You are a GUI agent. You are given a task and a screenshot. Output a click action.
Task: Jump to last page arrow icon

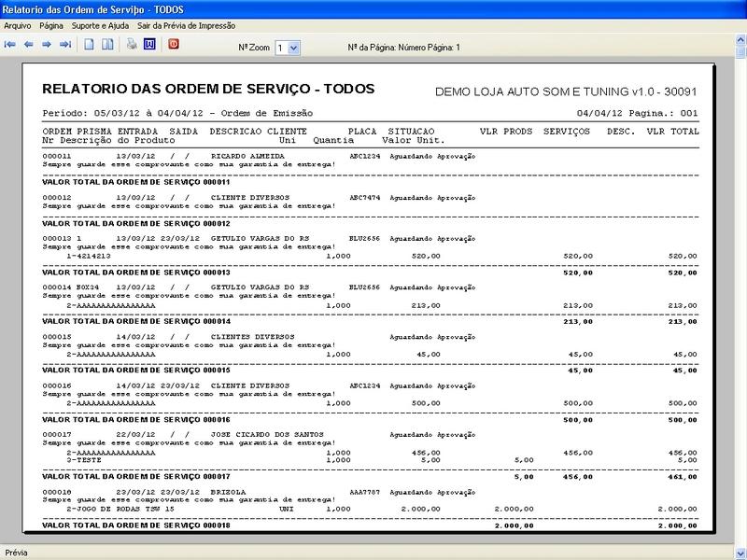click(65, 45)
